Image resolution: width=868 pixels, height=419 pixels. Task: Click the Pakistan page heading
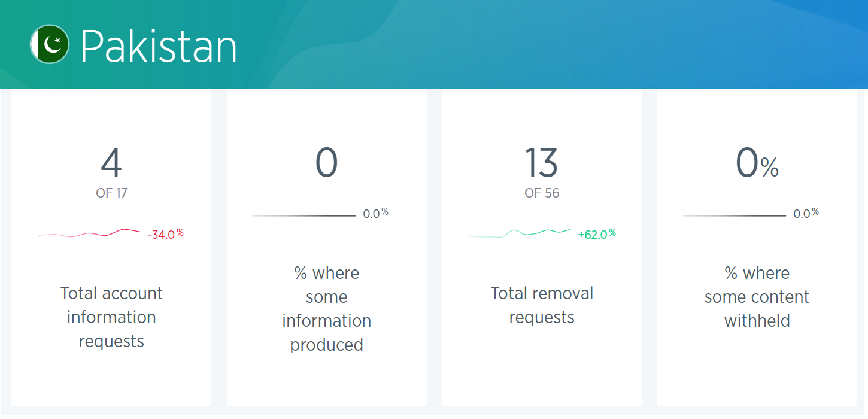[159, 47]
